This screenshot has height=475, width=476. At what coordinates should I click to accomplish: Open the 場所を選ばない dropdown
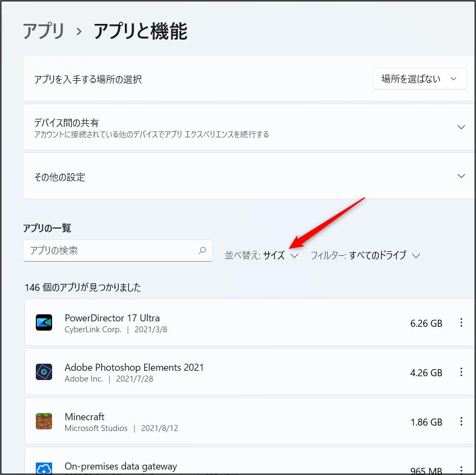tap(419, 79)
